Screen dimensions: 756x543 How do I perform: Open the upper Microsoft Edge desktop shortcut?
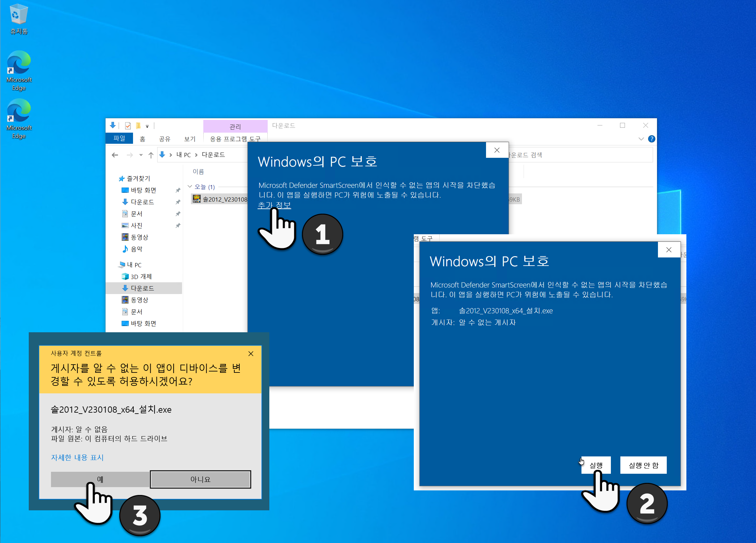[x=19, y=71]
